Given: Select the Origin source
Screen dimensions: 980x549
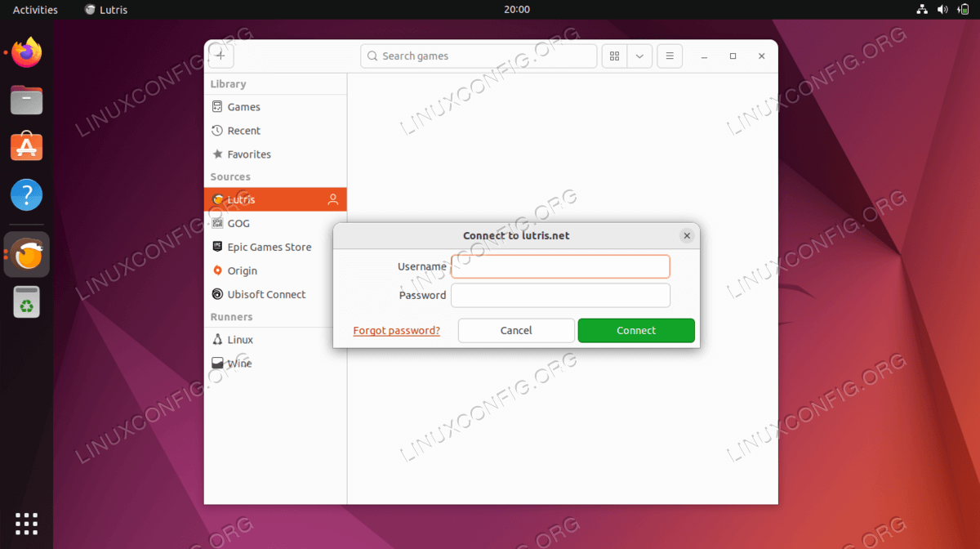Looking at the screenshot, I should [275, 270].
